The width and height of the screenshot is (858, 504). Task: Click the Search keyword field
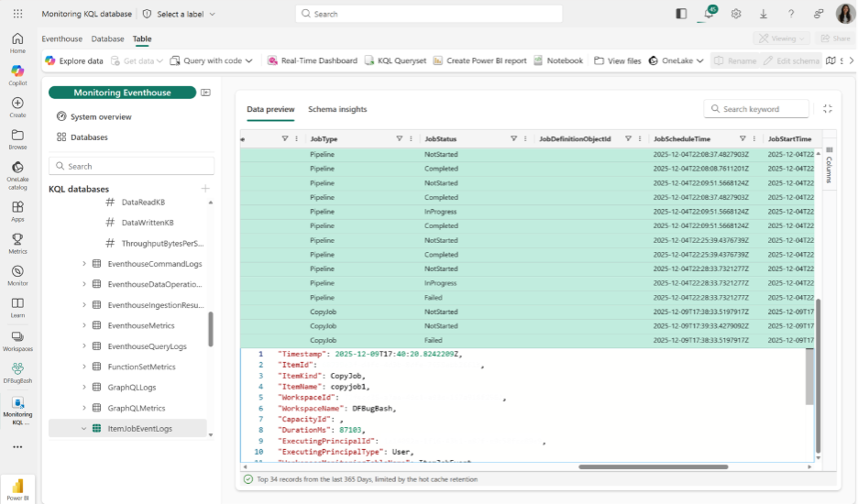coord(756,109)
